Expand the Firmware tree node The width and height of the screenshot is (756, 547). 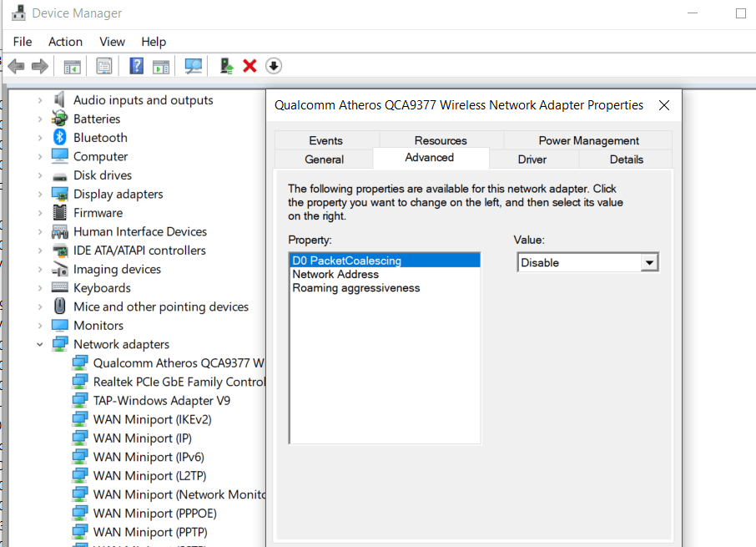coord(40,213)
